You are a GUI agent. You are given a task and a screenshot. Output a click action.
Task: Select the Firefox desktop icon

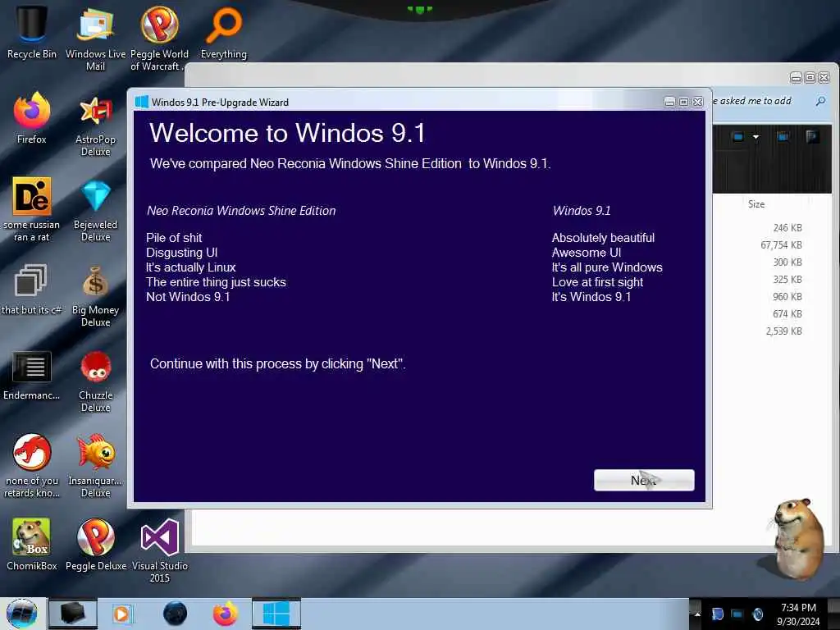point(32,118)
